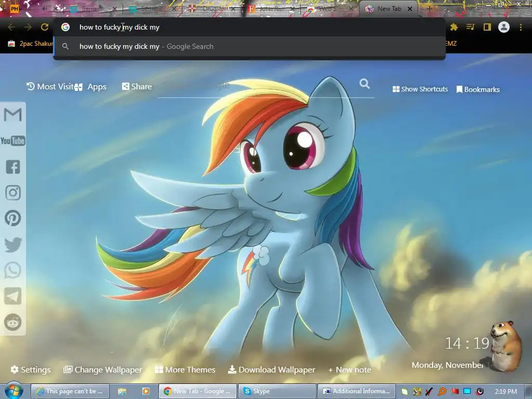The width and height of the screenshot is (532, 399).
Task: Switch to Skype from the taskbar
Action: 277,391
